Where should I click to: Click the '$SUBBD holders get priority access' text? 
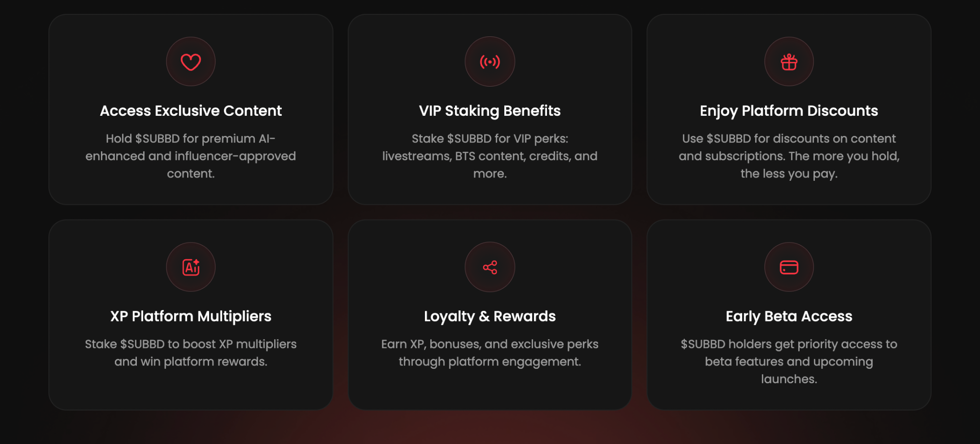point(789,361)
